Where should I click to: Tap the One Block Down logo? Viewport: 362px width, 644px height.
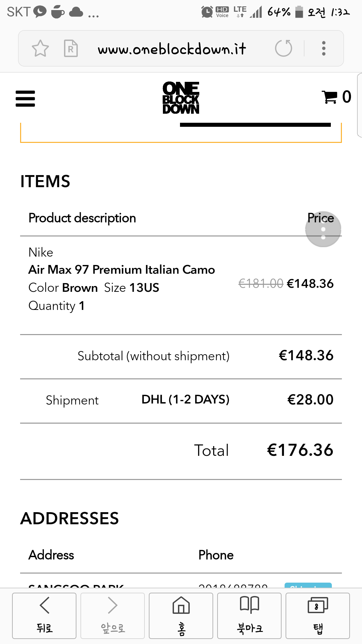pos(181,98)
